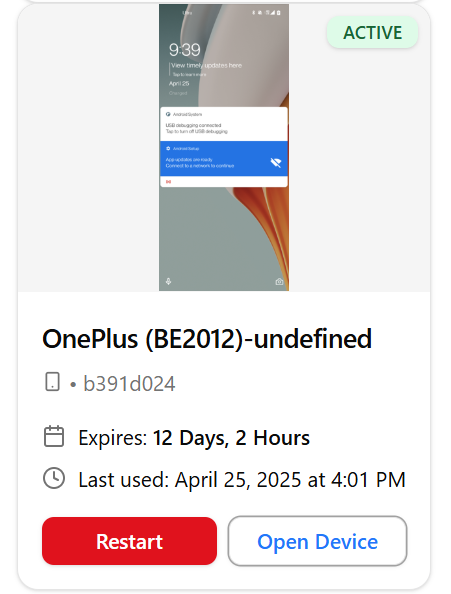Select the App updates are ready notification
Screen dimensions: 451x594
[224, 159]
